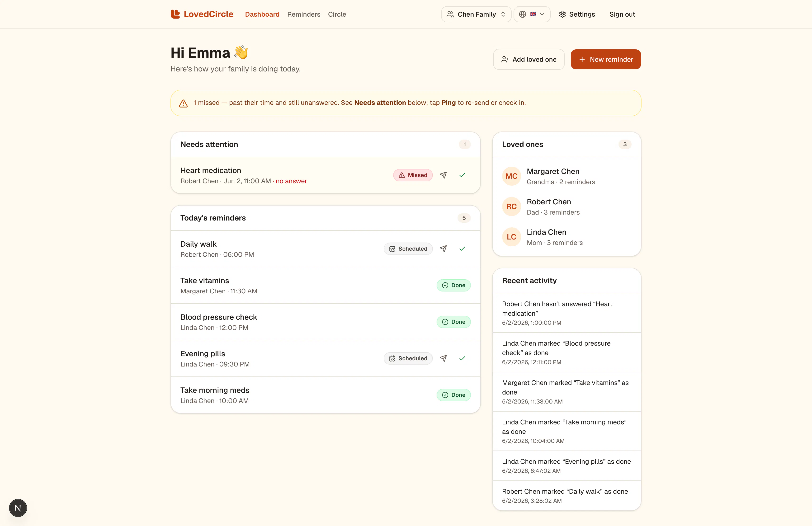This screenshot has height=526, width=812.
Task: Click Sign out
Action: [622, 14]
